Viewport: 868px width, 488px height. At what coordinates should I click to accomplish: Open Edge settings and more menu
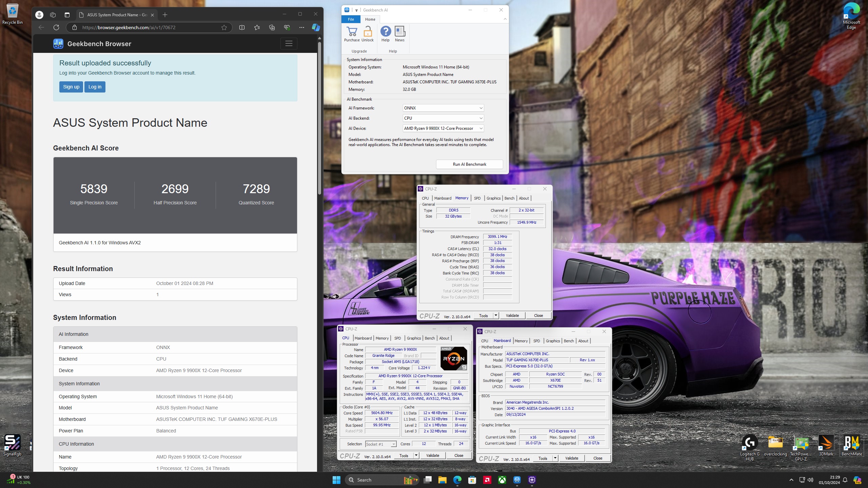pyautogui.click(x=302, y=27)
